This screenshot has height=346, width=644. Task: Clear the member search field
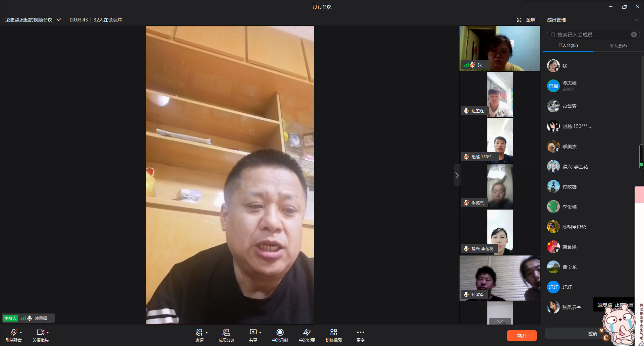pyautogui.click(x=634, y=35)
